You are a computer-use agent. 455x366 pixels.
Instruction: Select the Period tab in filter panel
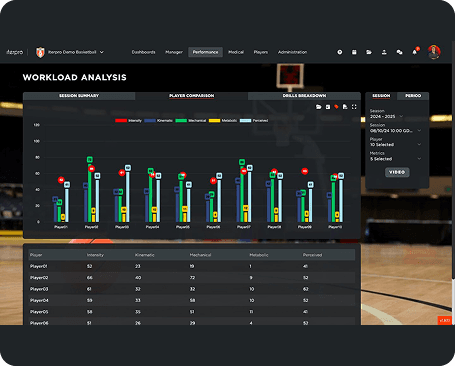(413, 96)
